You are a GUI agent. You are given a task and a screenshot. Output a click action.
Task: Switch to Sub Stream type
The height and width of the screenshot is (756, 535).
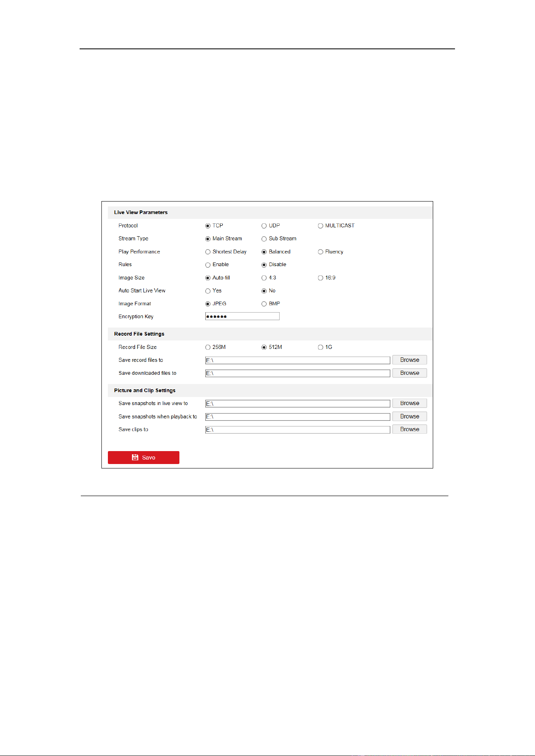(264, 239)
